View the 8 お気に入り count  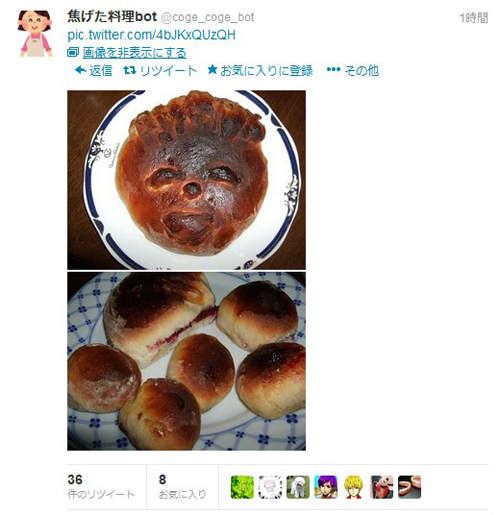click(x=182, y=487)
